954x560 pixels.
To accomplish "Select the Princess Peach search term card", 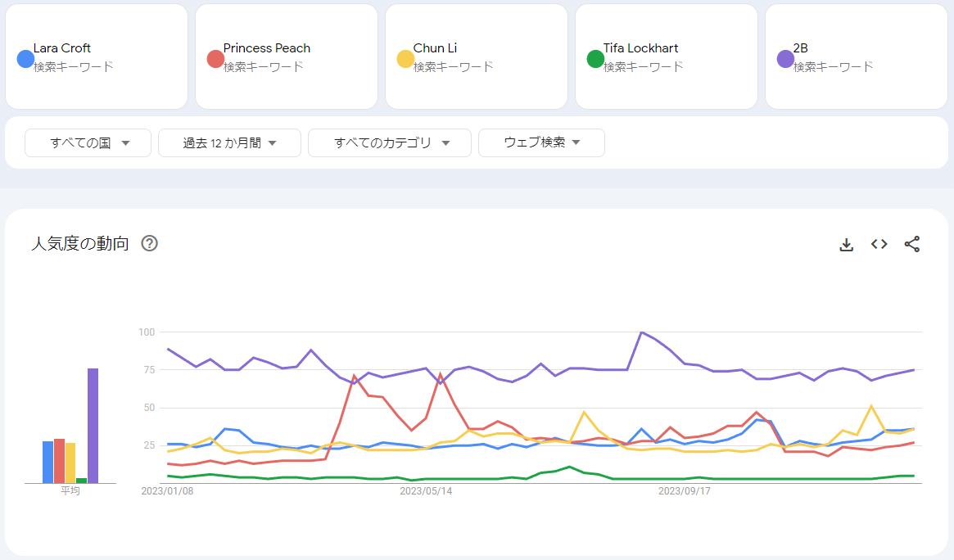I will [x=287, y=56].
